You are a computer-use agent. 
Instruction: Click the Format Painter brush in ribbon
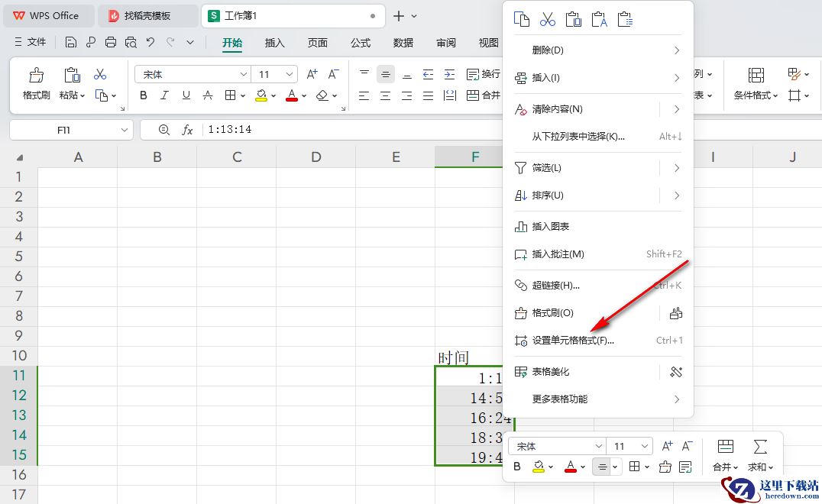(x=36, y=75)
